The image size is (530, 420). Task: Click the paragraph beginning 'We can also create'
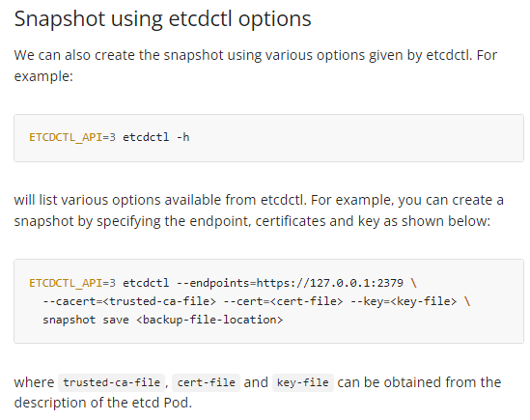256,66
